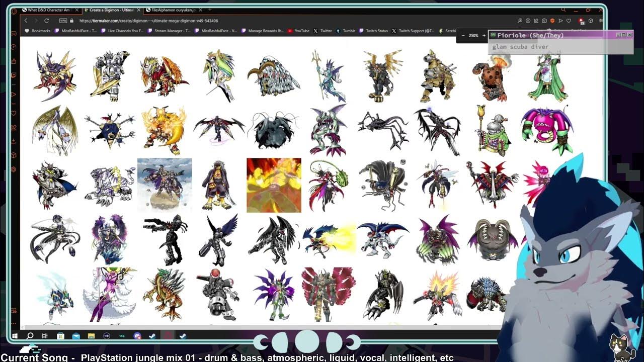Open the Twitch Status bookmark

pos(373,31)
